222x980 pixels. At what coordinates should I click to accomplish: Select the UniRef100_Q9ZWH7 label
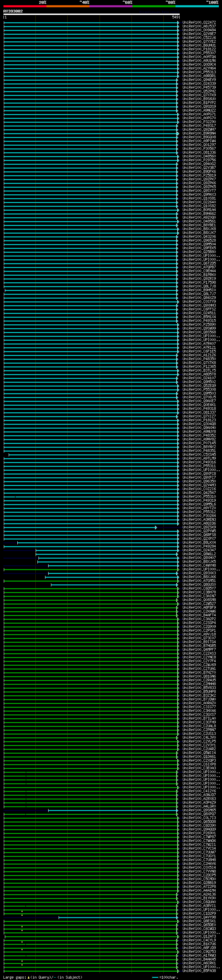pyautogui.click(x=199, y=129)
